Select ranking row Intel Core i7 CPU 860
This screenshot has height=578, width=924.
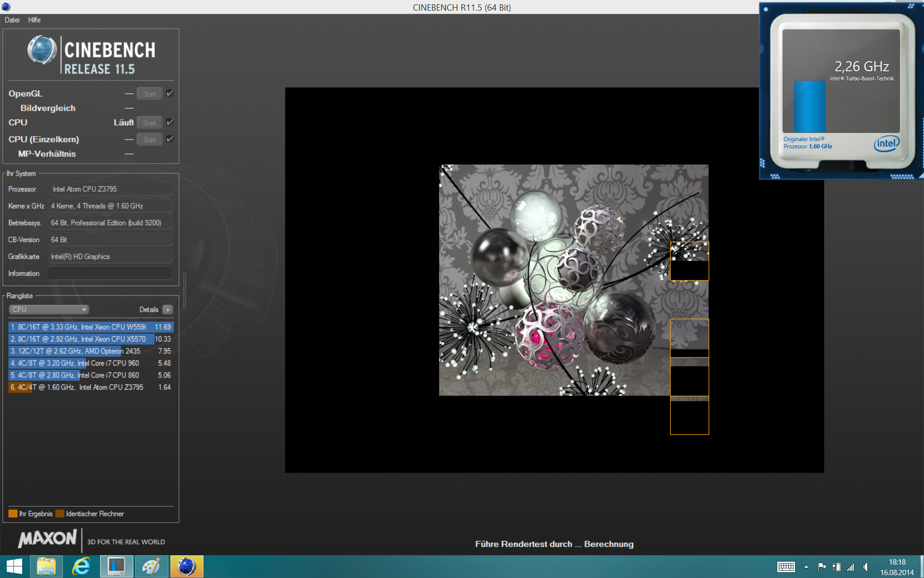(91, 375)
